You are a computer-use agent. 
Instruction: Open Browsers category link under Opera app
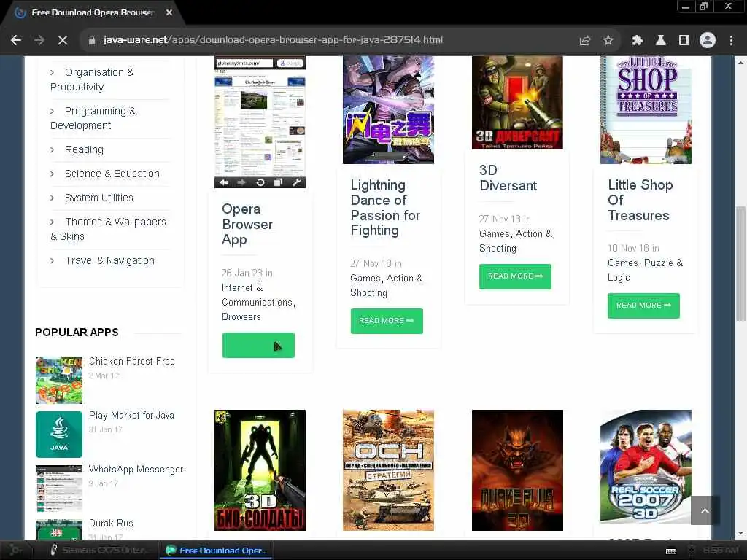point(241,317)
